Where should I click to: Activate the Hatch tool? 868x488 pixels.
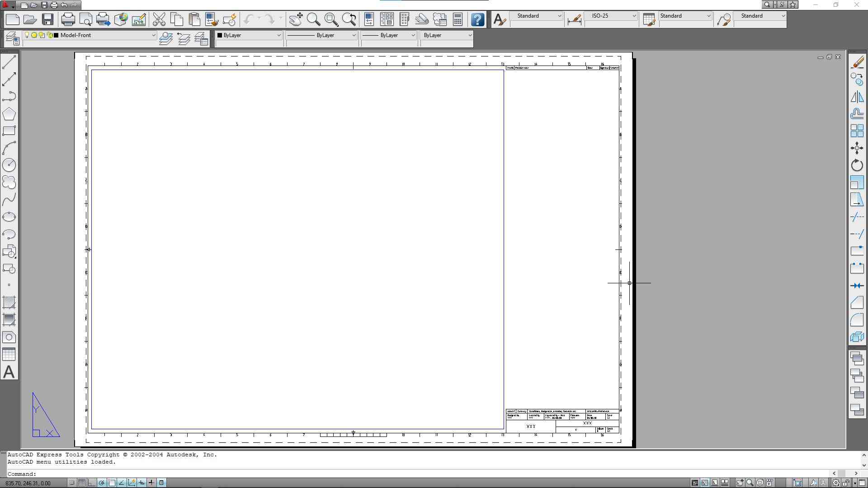point(9,303)
